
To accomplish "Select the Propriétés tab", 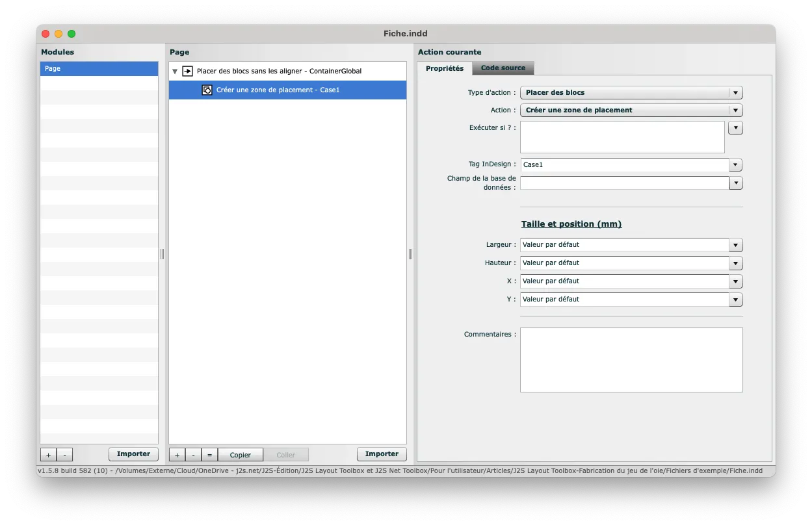I will [x=445, y=68].
